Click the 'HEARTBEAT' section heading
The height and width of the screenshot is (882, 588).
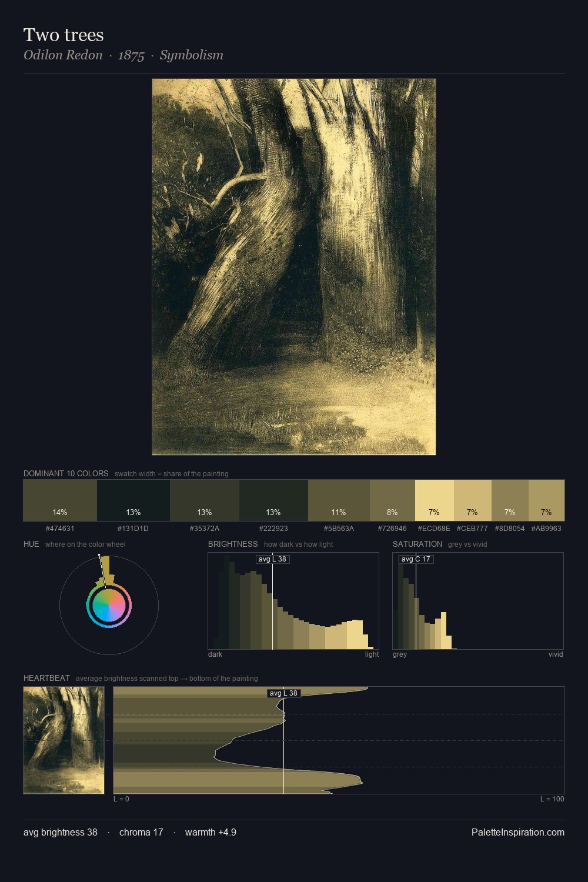coord(46,679)
